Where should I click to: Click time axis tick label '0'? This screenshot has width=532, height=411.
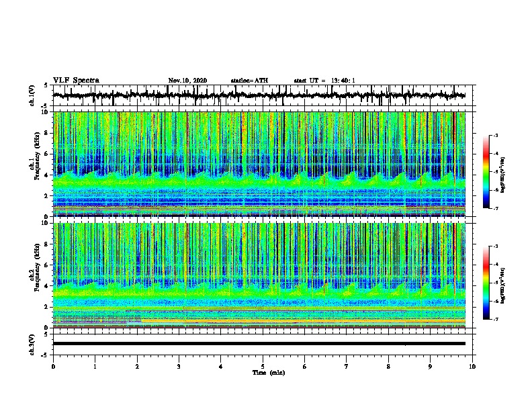click(x=53, y=367)
